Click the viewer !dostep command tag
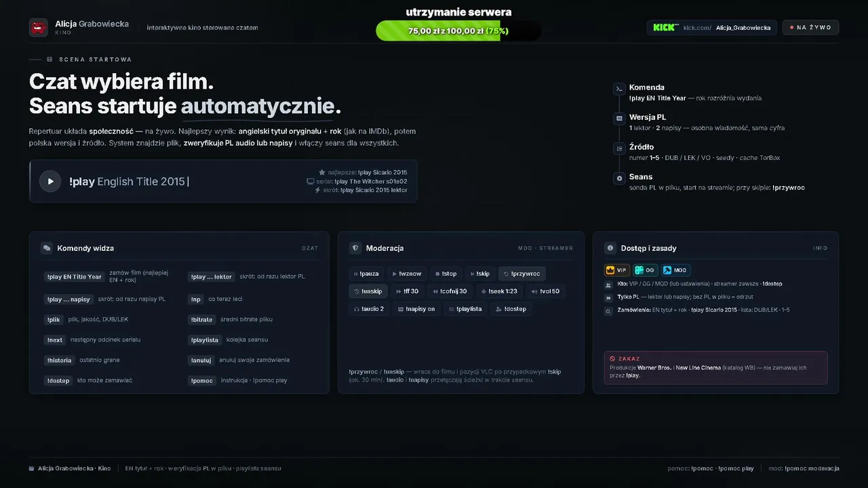 click(58, 380)
